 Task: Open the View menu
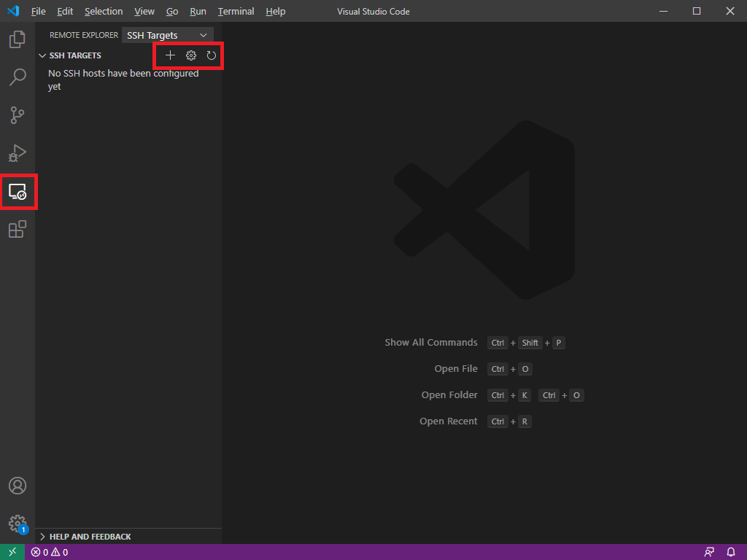coord(144,12)
